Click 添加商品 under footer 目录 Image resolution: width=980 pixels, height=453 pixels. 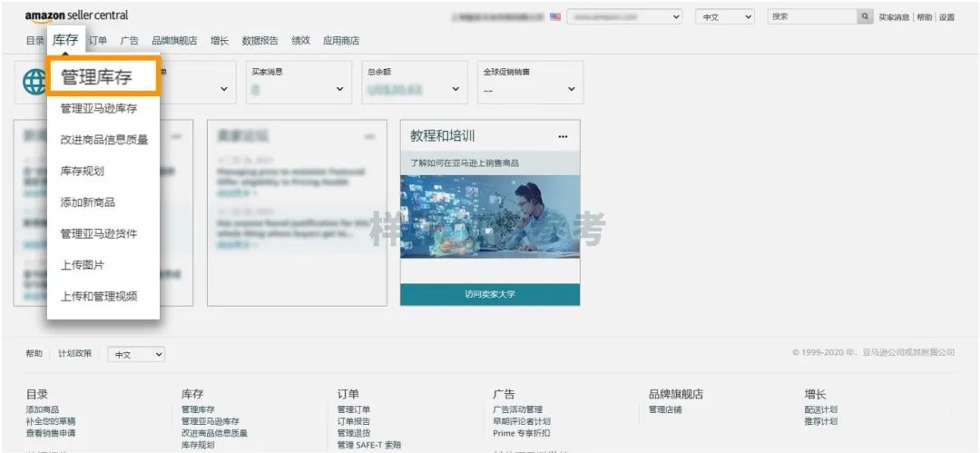point(43,409)
